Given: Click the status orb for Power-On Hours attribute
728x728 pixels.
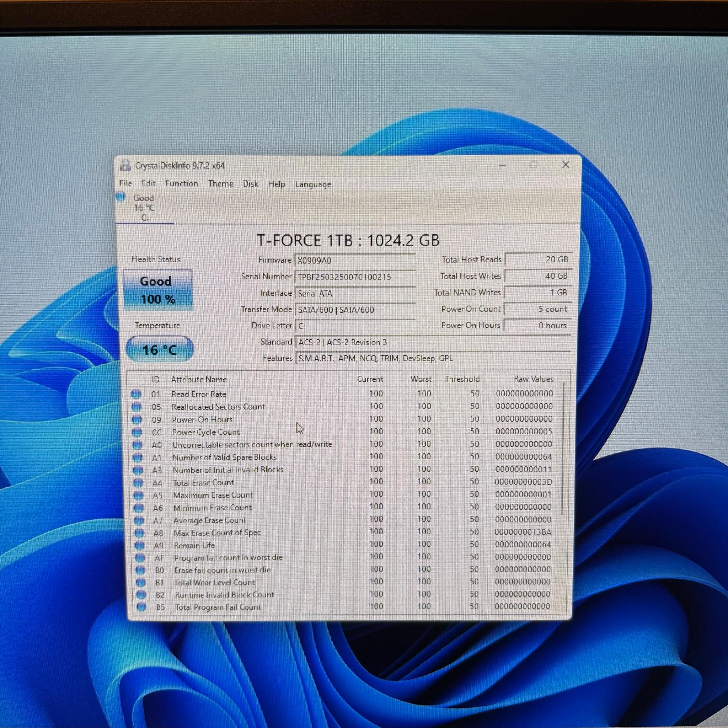Looking at the screenshot, I should click(137, 419).
